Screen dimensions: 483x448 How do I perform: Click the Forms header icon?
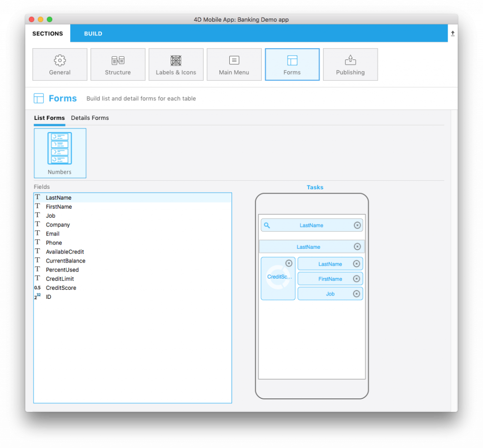click(x=39, y=98)
